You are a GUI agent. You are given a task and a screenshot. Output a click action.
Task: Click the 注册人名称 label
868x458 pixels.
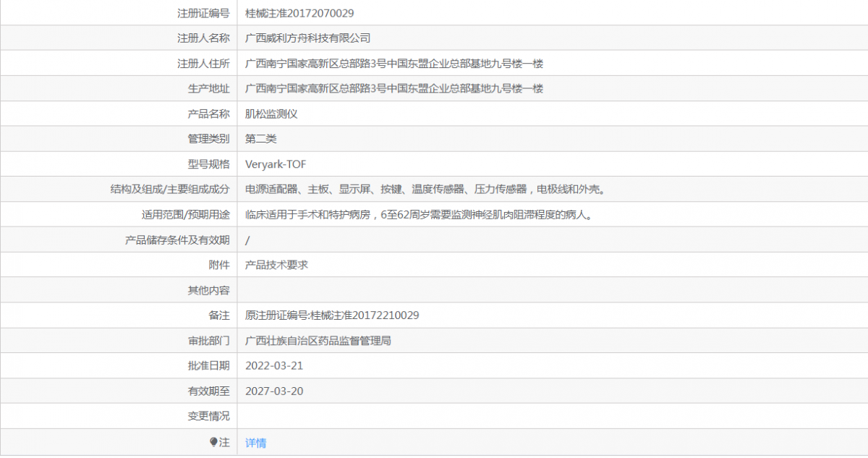click(203, 38)
